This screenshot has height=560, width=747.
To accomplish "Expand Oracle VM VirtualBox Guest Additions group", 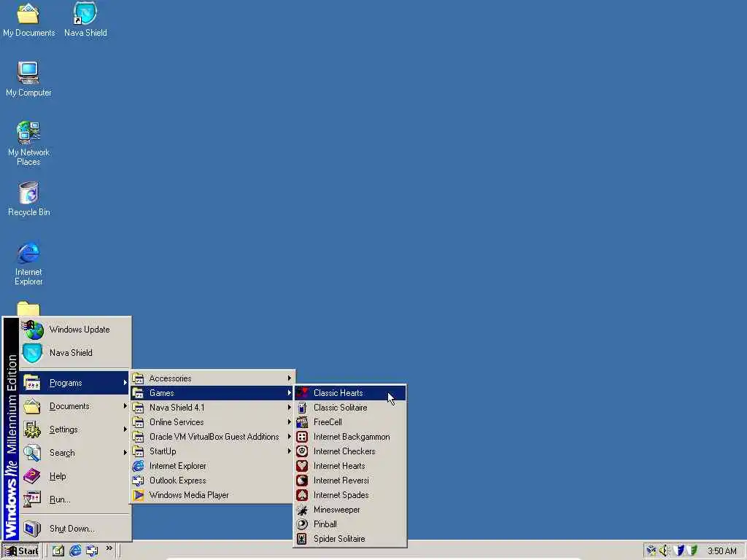I will click(212, 437).
